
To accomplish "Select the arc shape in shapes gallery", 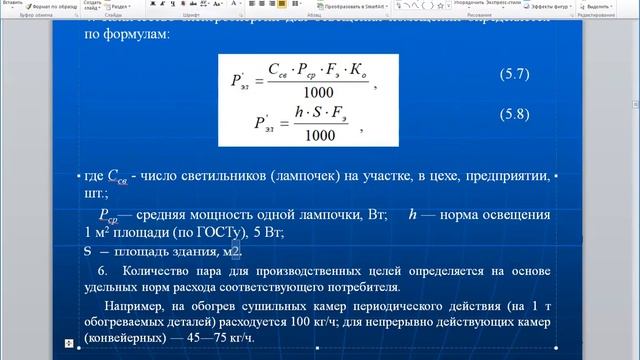I will (x=407, y=6).
